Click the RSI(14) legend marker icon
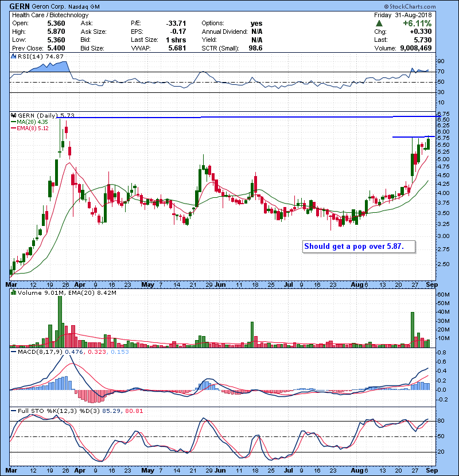Image resolution: width=459 pixels, height=476 pixels. click(13, 57)
